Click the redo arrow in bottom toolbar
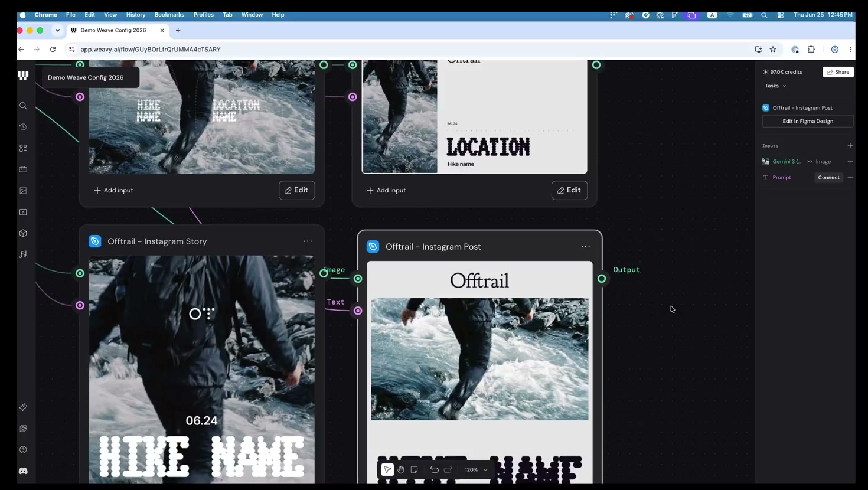This screenshot has width=868, height=490. [x=448, y=469]
